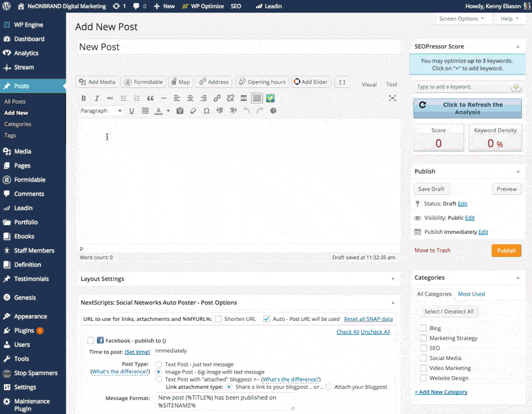Select Text Post just text message
The height and width of the screenshot is (414, 532).
158,364
